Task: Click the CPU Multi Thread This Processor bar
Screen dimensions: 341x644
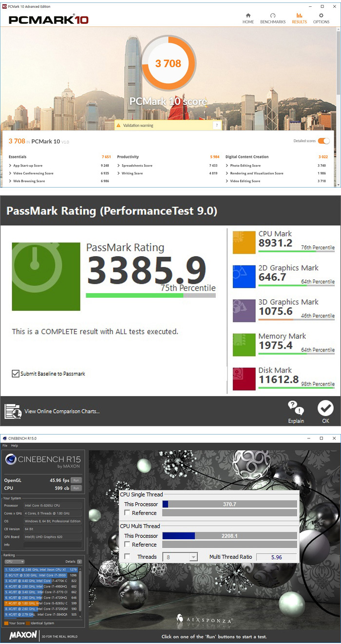Action: 229,536
